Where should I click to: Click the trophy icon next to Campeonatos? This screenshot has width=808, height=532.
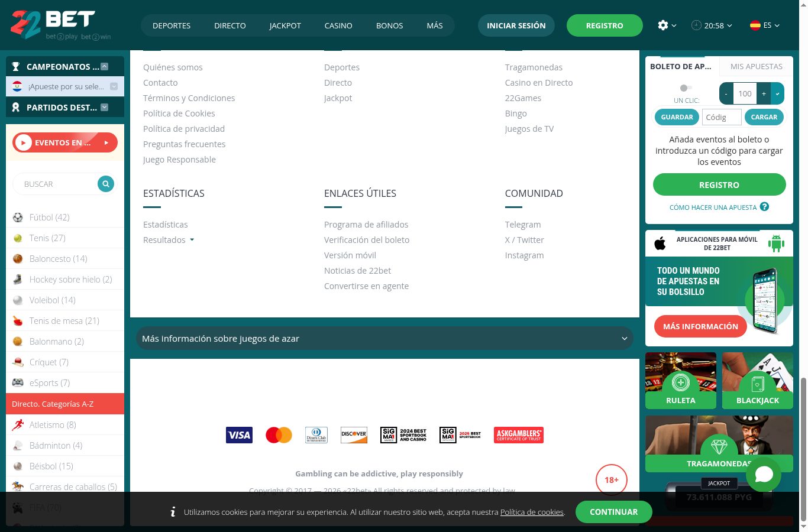point(16,67)
